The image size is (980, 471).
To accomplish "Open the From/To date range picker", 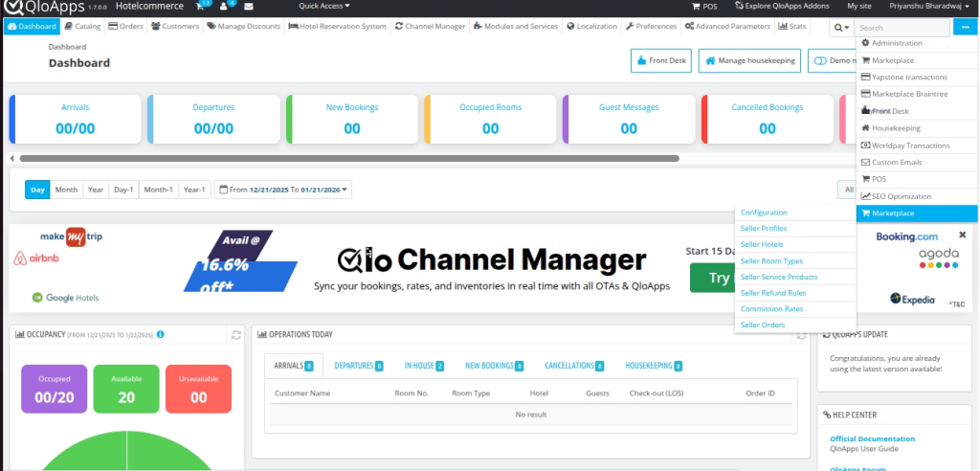I will [283, 190].
